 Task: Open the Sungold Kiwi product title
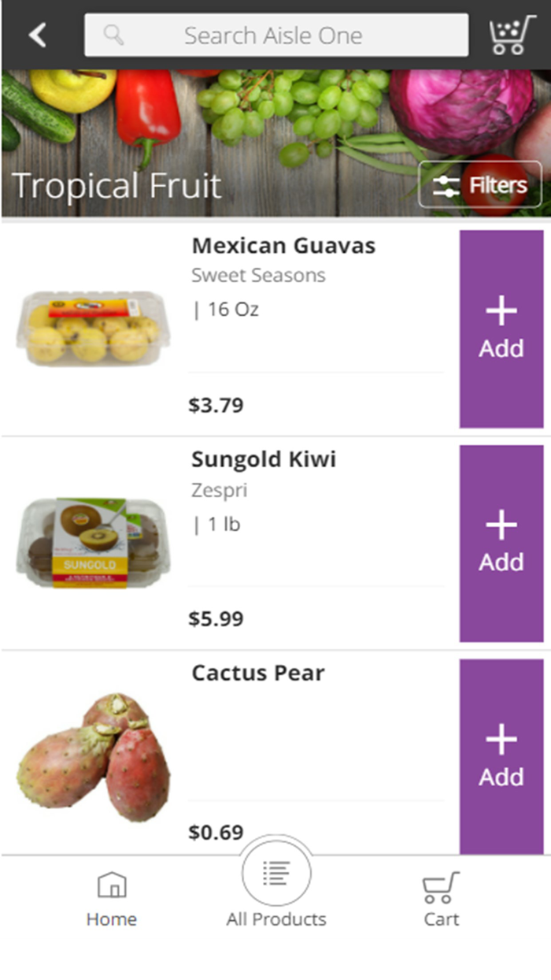[264, 459]
